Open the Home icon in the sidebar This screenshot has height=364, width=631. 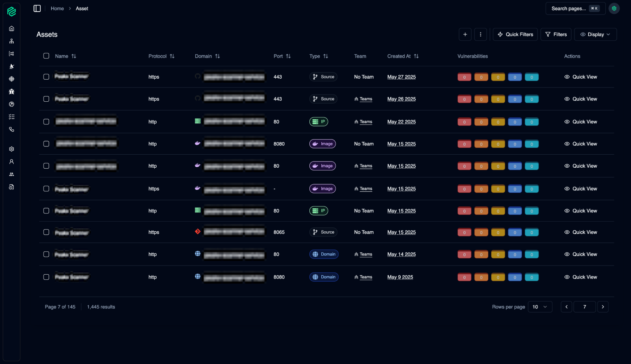[x=12, y=29]
